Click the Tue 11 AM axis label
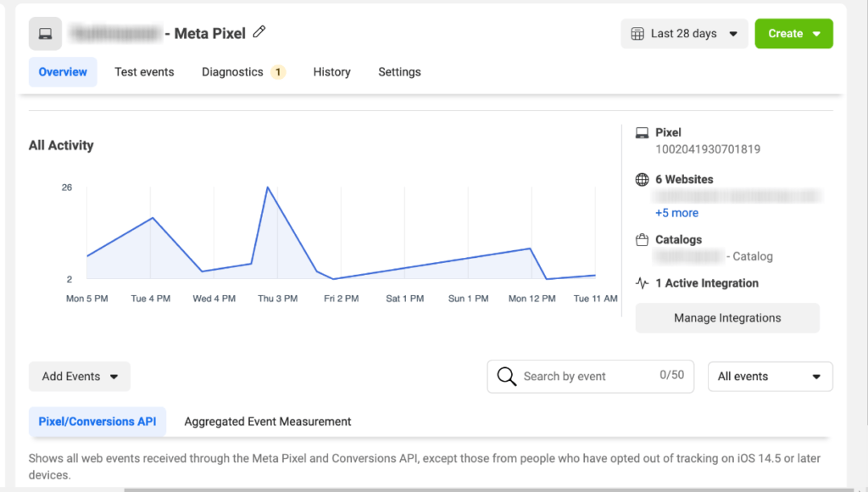Screen dimensions: 868x492 [x=596, y=299]
